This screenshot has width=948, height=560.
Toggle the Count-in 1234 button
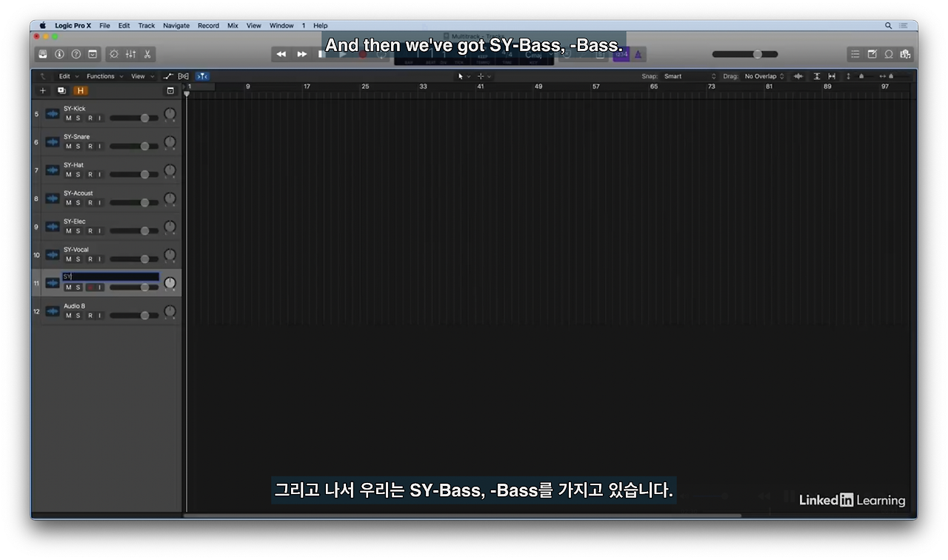(621, 54)
